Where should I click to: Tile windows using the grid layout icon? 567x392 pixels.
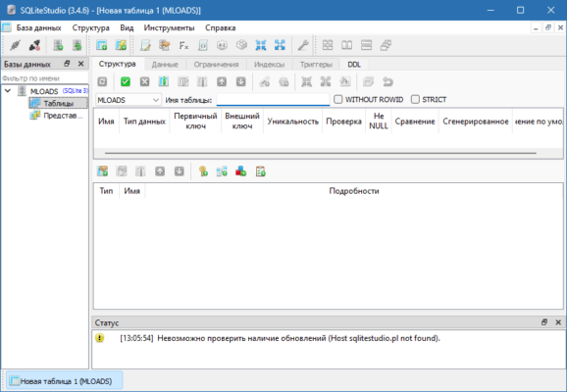(328, 45)
